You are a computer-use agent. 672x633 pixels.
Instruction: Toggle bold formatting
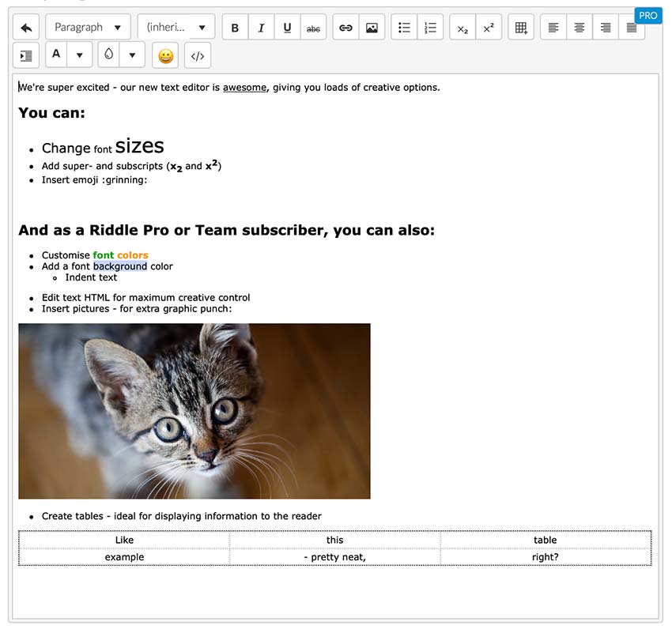(235, 28)
